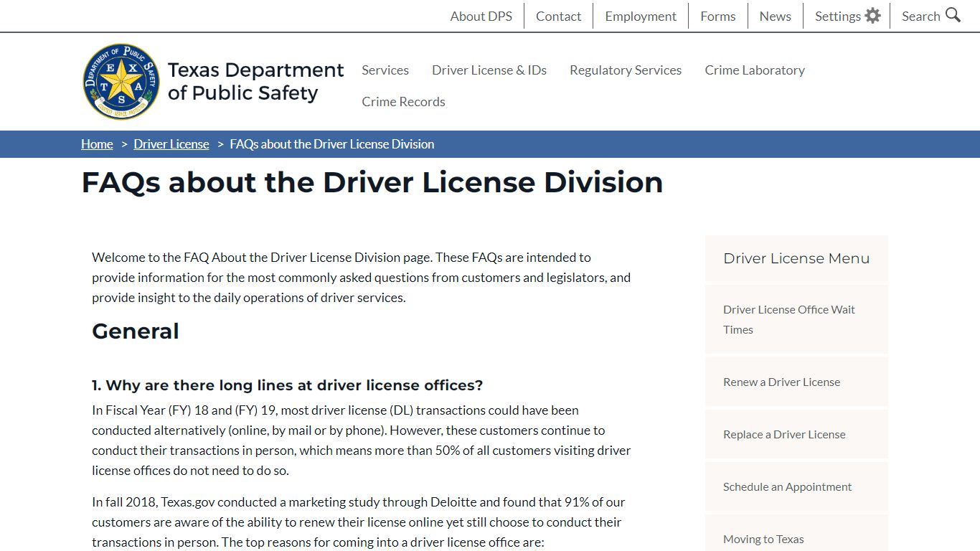This screenshot has height=551, width=980.
Task: Click the current page breadcrumb text
Action: 332,144
